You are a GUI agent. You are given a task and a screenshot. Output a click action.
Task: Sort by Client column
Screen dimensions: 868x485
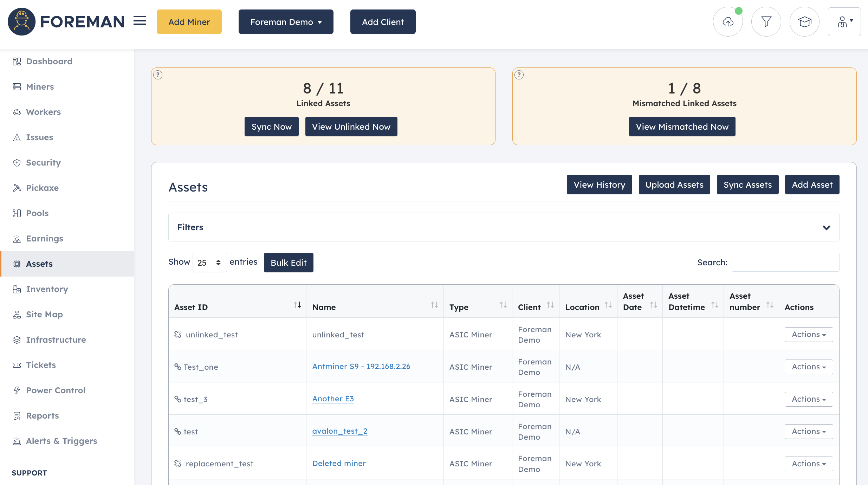point(550,305)
